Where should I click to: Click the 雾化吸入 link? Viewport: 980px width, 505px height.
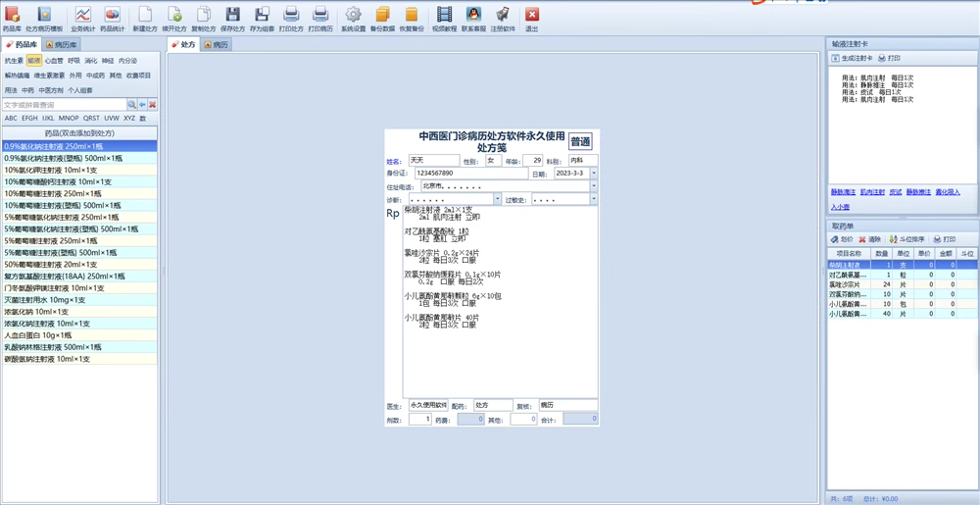click(x=948, y=192)
